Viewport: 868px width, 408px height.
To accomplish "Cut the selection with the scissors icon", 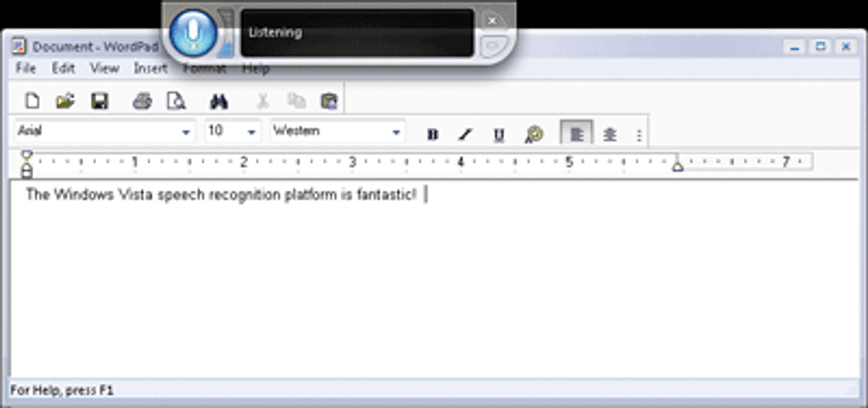I will tap(262, 102).
